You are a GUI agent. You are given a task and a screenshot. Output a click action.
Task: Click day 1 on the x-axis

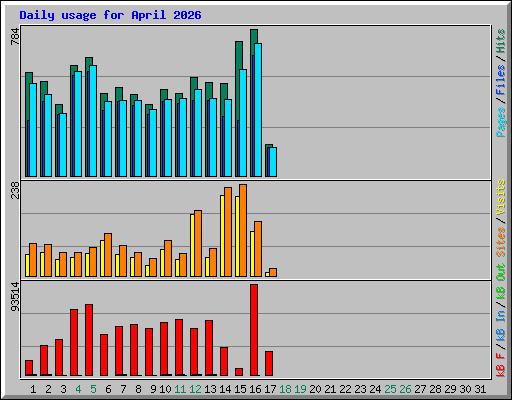coord(33,389)
